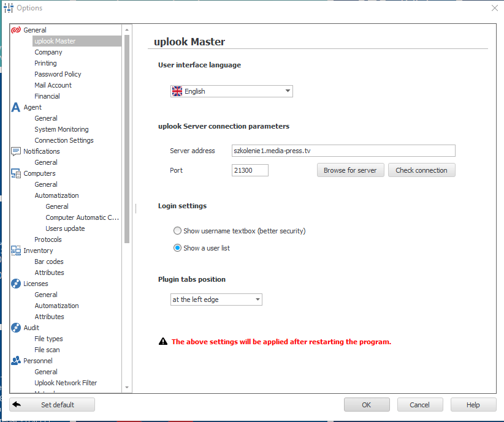Click the warning triangle icon

163,341
